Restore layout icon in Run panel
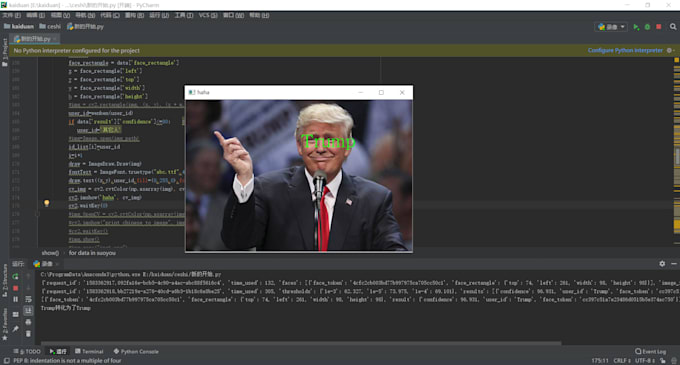 click(x=16, y=314)
